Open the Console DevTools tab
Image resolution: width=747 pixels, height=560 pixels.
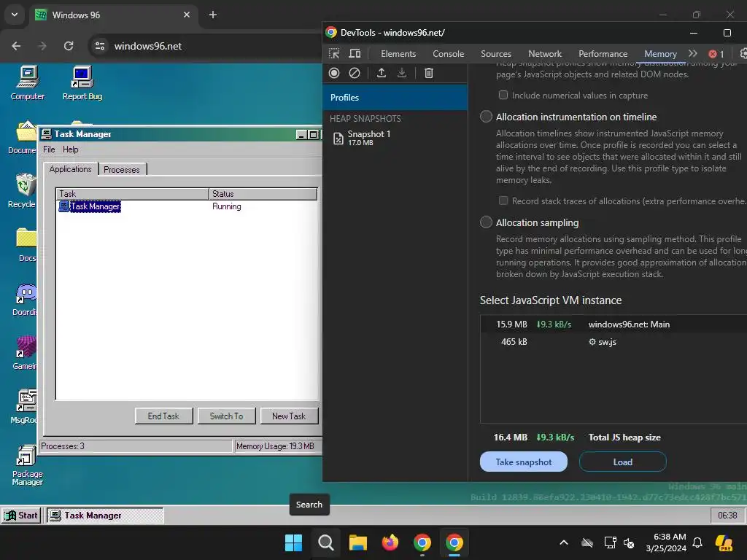click(449, 54)
